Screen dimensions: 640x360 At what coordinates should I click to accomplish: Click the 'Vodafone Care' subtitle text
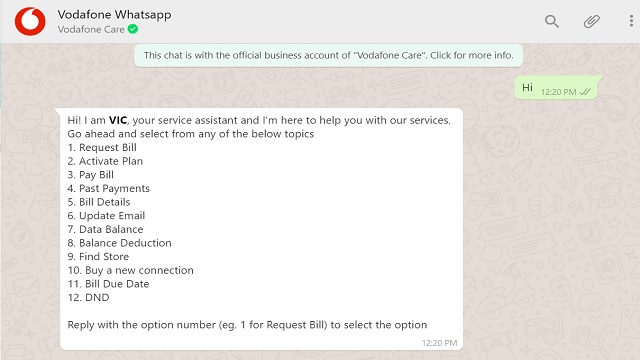point(91,29)
